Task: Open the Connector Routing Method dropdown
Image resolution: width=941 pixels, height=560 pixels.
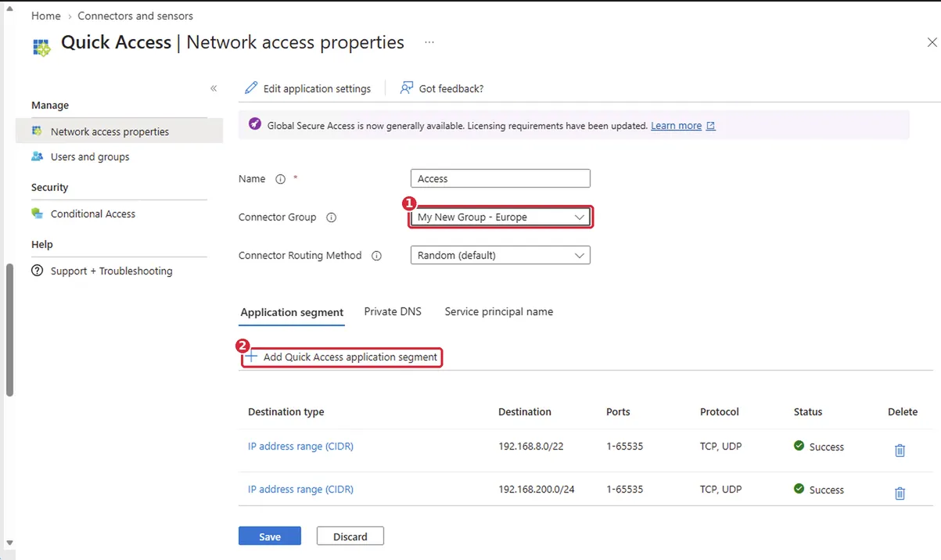Action: click(x=501, y=255)
